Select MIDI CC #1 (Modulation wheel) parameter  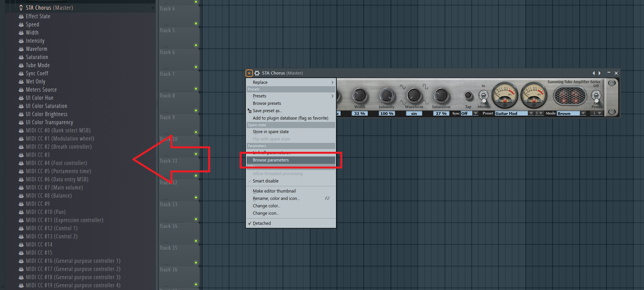pyautogui.click(x=60, y=139)
